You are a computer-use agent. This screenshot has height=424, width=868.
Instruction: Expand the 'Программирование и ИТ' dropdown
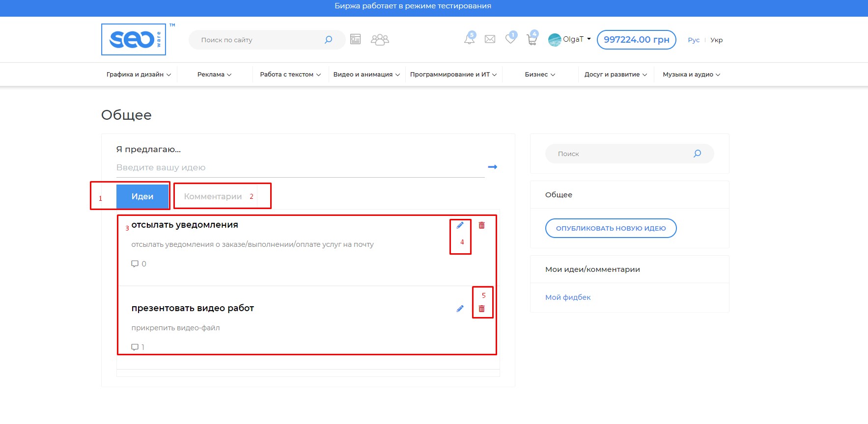[x=453, y=75]
